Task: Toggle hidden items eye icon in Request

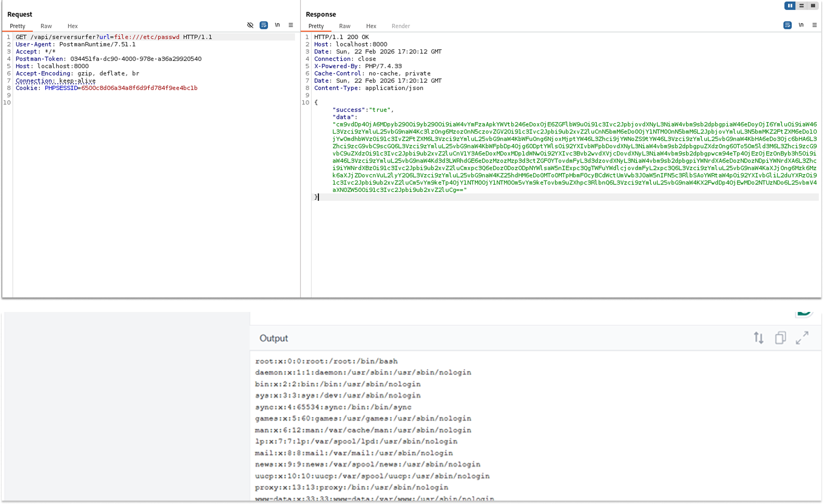Action: (x=250, y=25)
